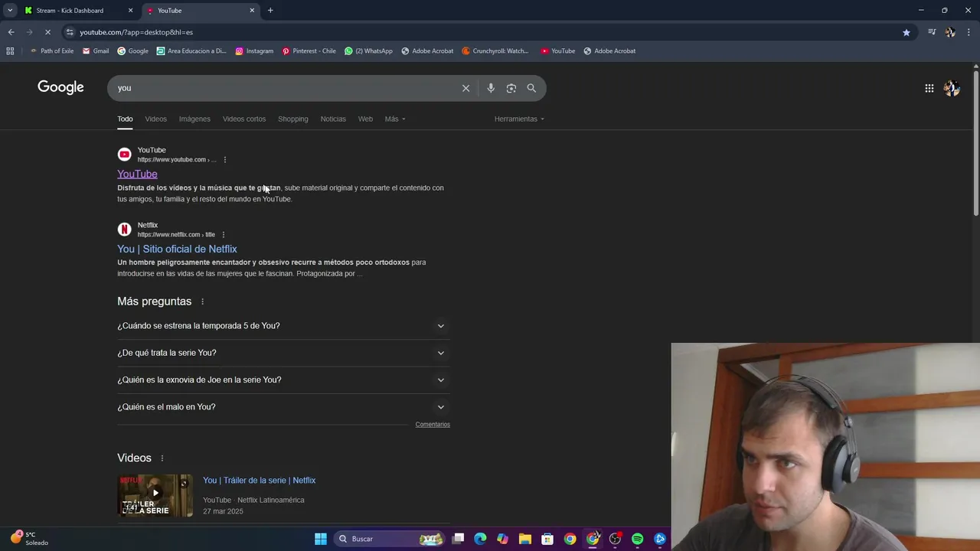The width and height of the screenshot is (980, 551).
Task: Open the Más preguntas options menu
Action: (202, 302)
